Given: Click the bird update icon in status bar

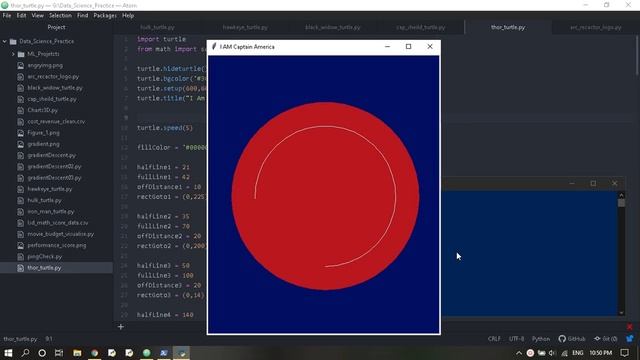Looking at the screenshot, I should pos(630,339).
